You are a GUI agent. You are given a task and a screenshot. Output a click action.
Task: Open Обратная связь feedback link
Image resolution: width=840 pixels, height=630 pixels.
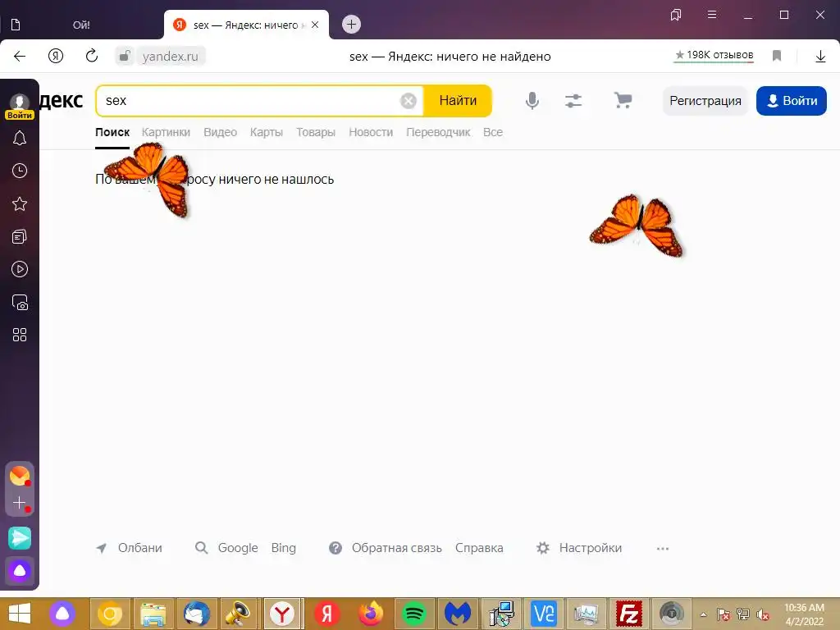(396, 548)
